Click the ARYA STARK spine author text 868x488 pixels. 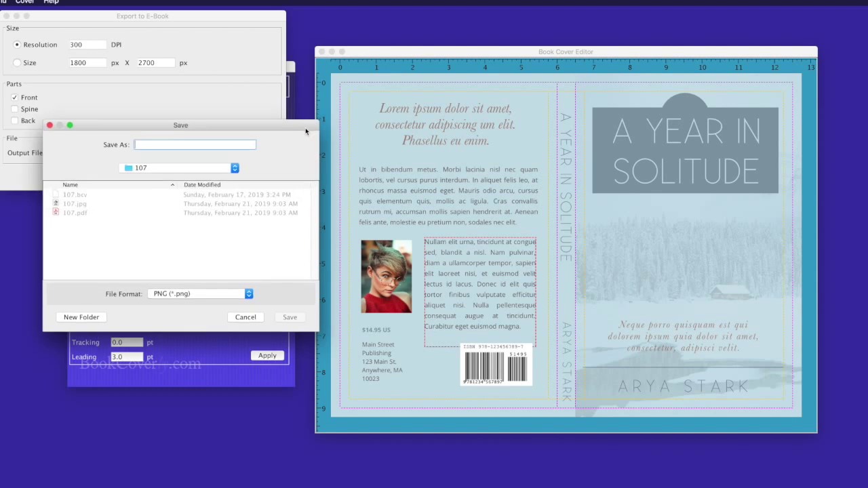566,361
